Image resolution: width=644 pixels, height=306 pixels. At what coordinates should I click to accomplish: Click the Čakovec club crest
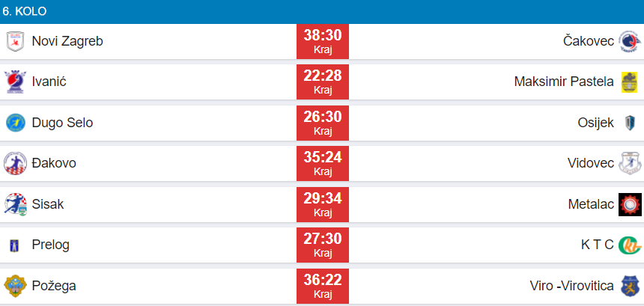pyautogui.click(x=629, y=42)
